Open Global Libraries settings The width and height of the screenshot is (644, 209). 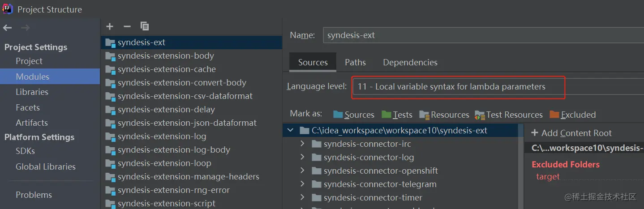point(46,166)
